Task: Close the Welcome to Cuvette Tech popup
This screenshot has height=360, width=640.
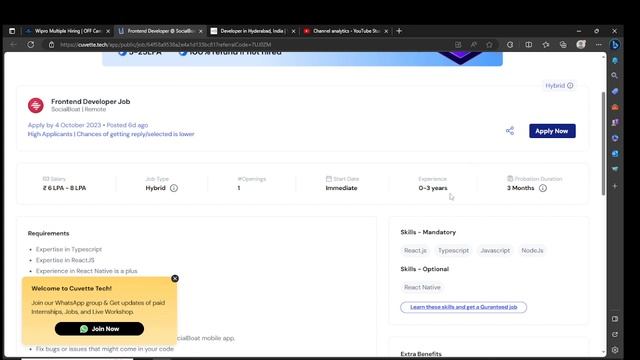Action: click(175, 278)
